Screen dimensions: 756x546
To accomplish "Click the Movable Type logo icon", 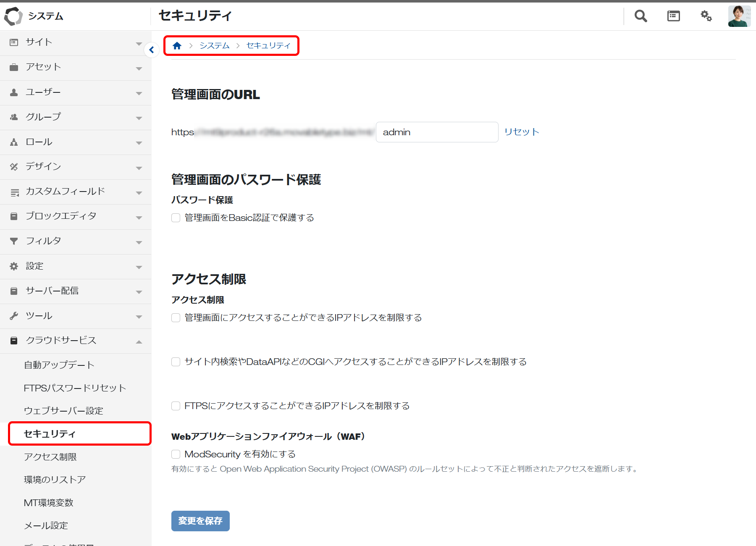I will pyautogui.click(x=13, y=16).
